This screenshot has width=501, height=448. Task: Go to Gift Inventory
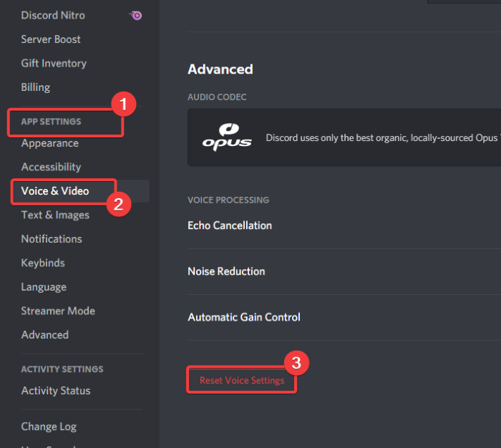54,63
